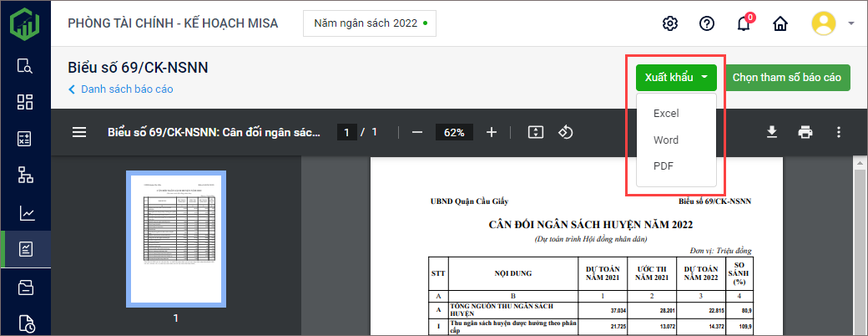Viewport: 868px width, 336px height.
Task: Open PDF viewer more options menu
Action: [839, 132]
